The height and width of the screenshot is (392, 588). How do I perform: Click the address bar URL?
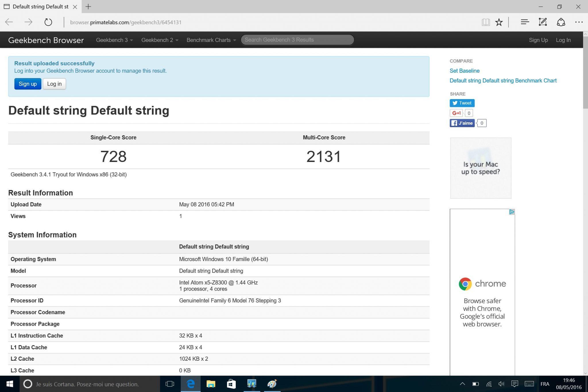(126, 22)
